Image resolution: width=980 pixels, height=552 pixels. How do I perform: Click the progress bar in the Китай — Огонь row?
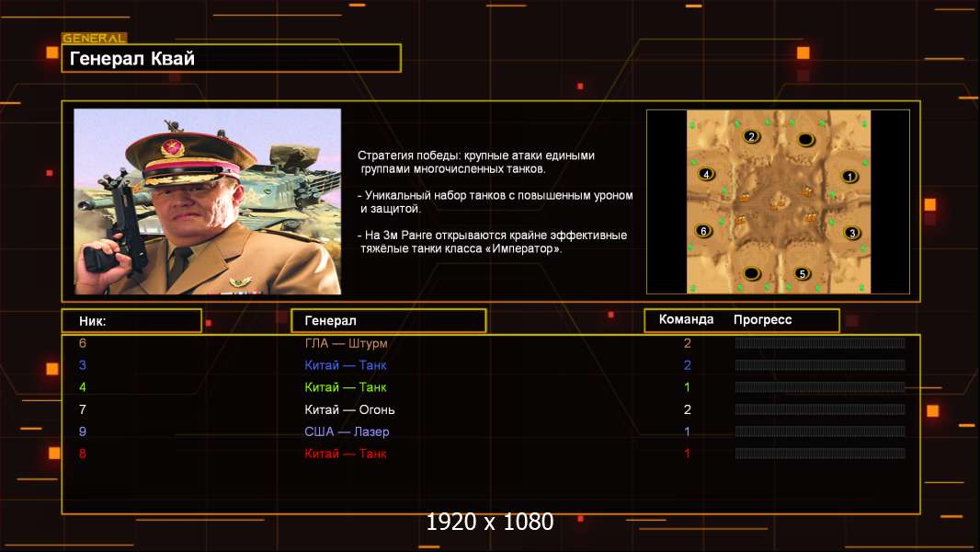pyautogui.click(x=820, y=409)
